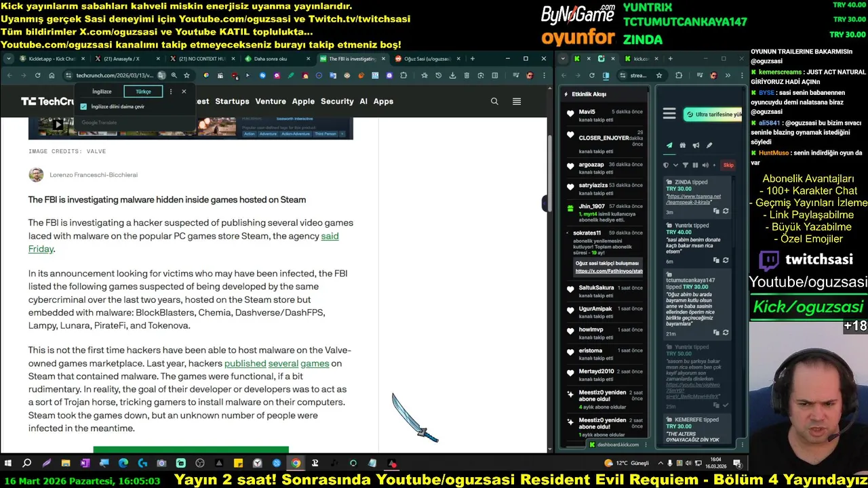This screenshot has height=488, width=868.
Task: Click the Kick dashboard hamburger menu
Action: coord(669,114)
